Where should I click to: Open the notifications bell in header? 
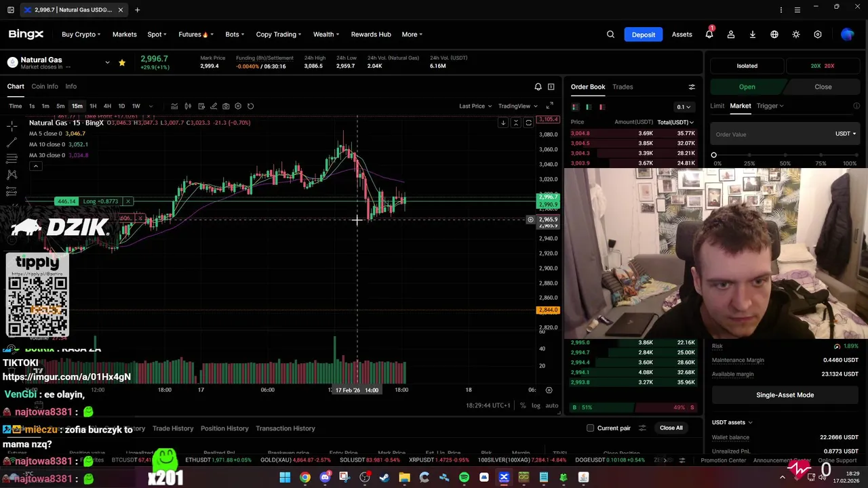[x=709, y=35]
